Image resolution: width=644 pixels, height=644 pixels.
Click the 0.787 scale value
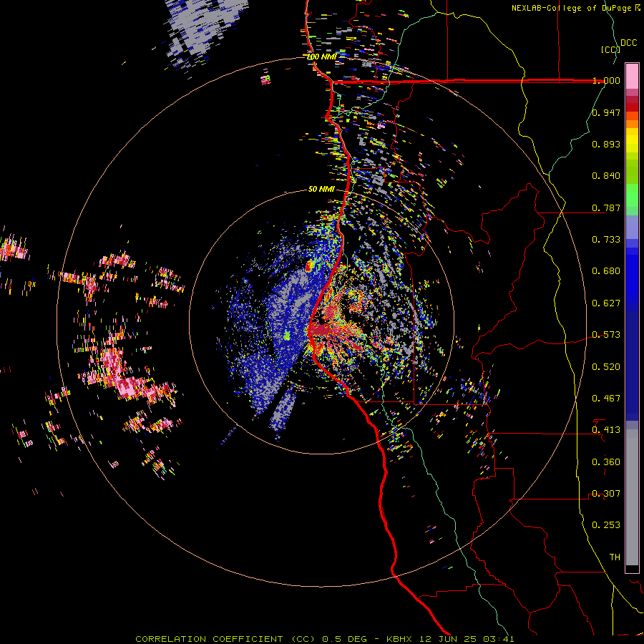[x=606, y=208]
